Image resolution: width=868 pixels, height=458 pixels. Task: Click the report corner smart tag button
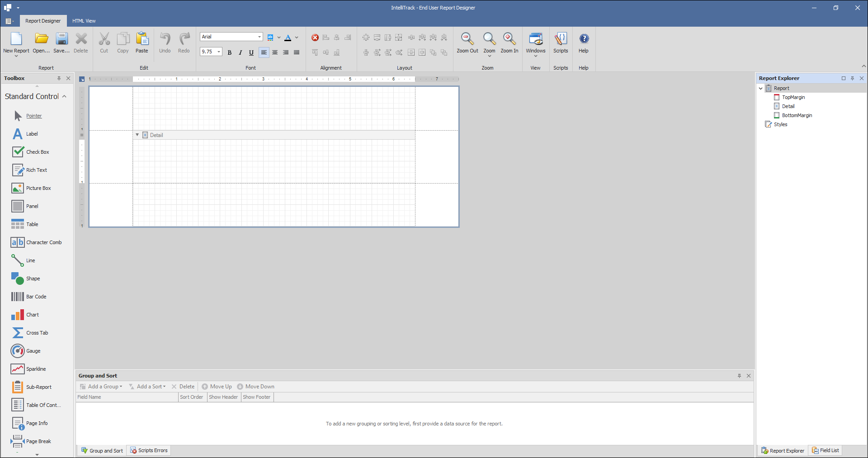click(82, 79)
